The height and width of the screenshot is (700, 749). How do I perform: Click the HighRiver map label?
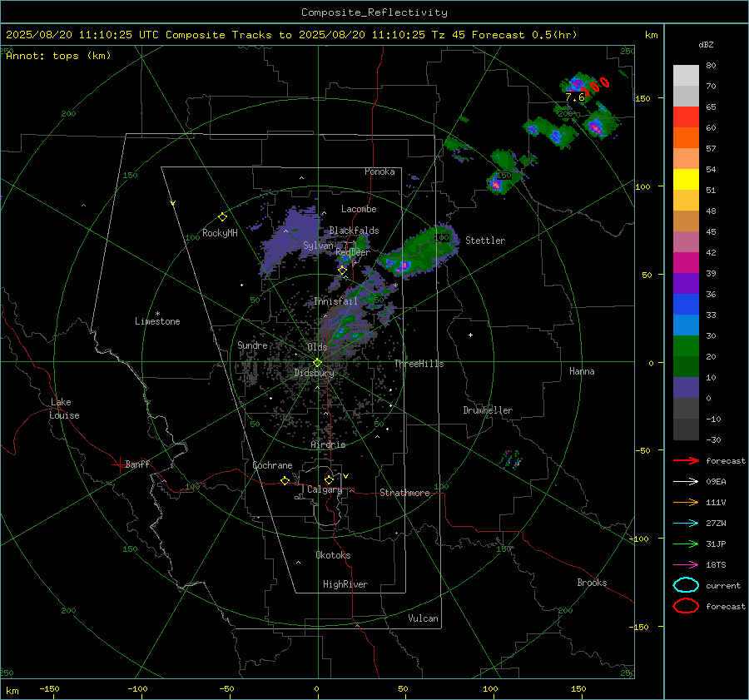[345, 584]
